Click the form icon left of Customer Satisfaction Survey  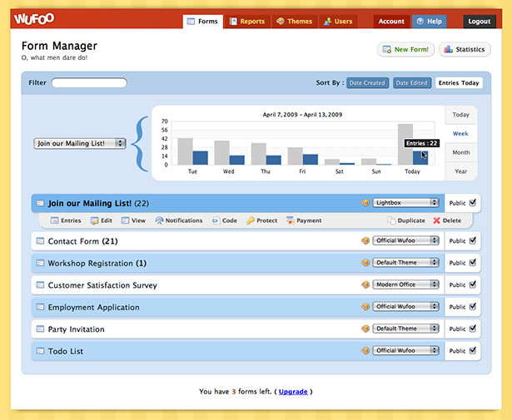tap(40, 285)
